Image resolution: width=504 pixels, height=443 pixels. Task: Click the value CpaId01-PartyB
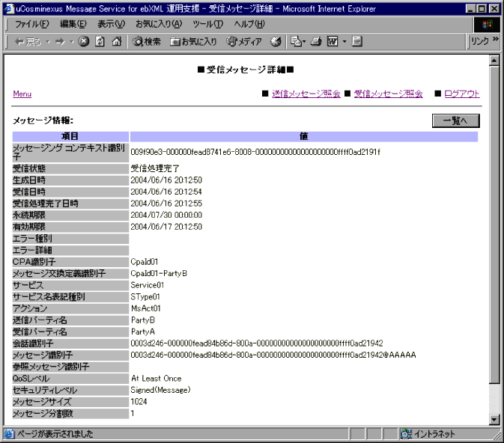pos(159,273)
